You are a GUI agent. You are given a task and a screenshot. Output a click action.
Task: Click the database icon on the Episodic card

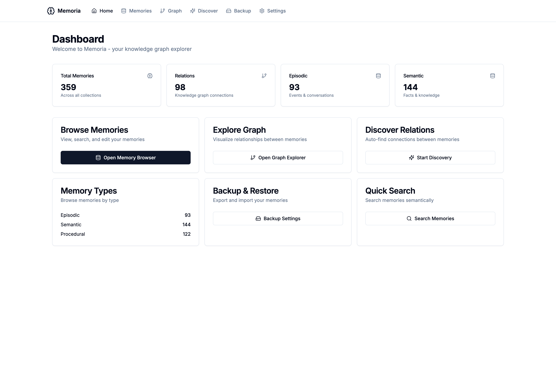[379, 76]
